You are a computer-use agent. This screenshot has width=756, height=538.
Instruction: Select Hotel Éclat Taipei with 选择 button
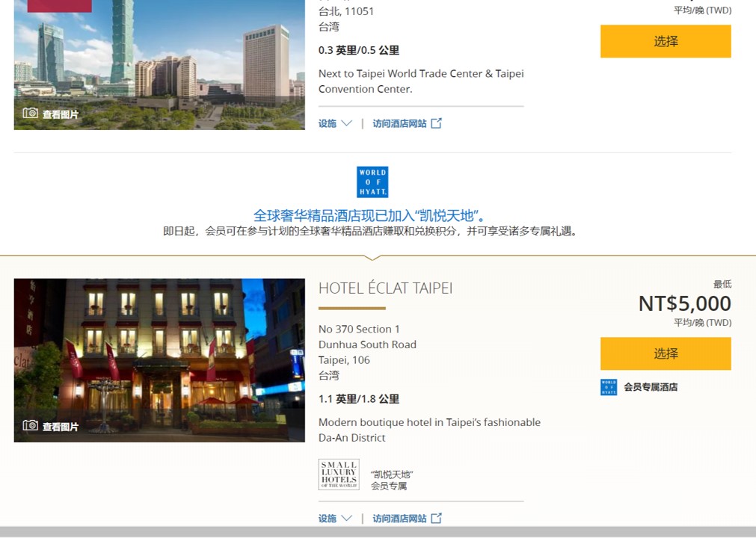click(666, 353)
